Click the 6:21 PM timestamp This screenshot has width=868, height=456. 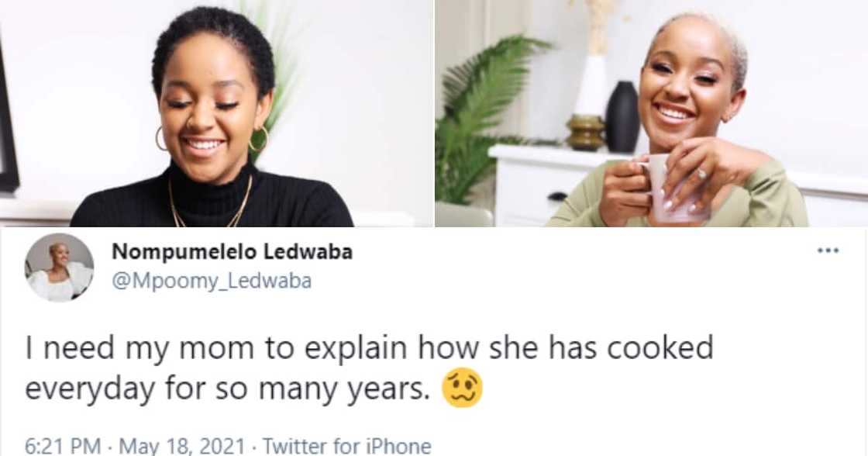(x=62, y=446)
